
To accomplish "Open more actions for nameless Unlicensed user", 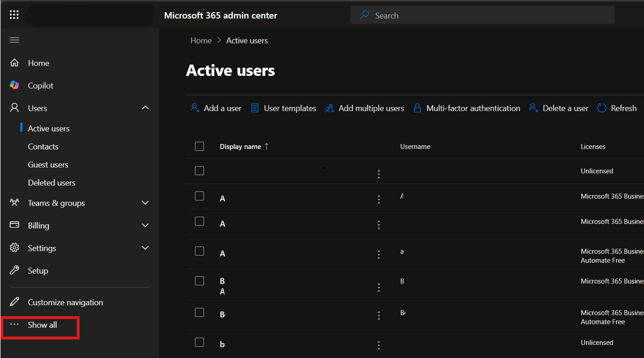I will point(379,174).
